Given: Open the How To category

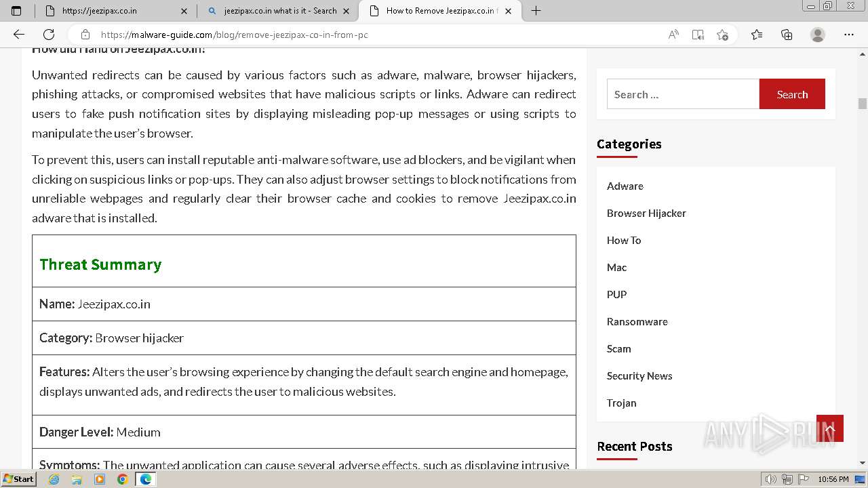Looking at the screenshot, I should click(624, 240).
